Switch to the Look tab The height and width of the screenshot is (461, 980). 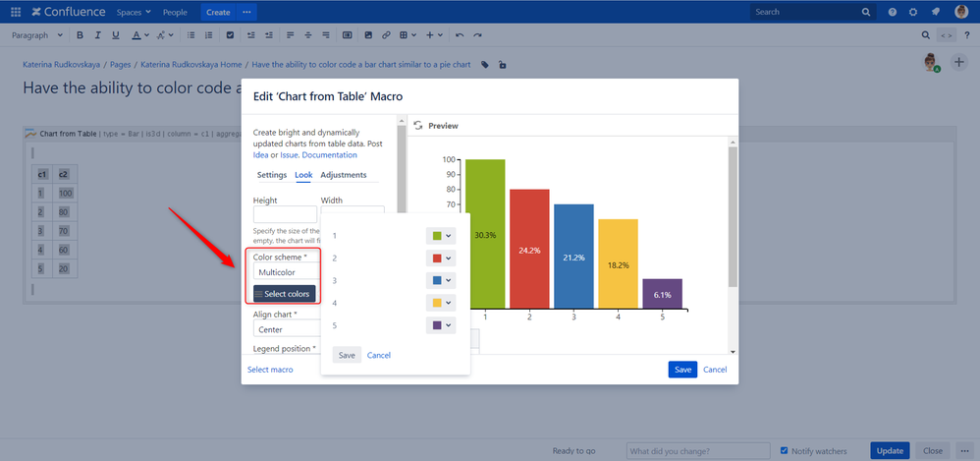tap(303, 175)
